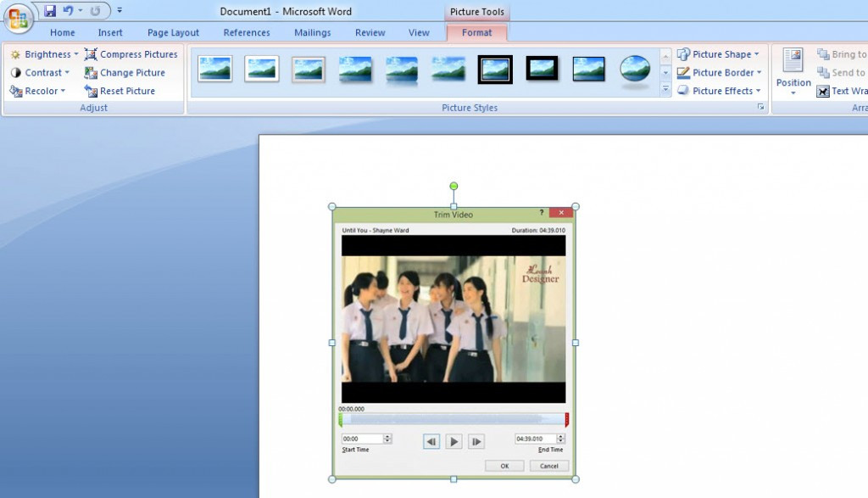Click the bottom-center resize handle of the picture

tap(453, 479)
